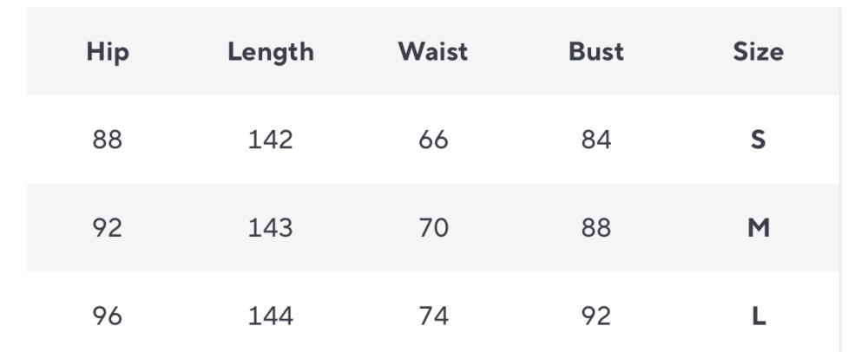Click the Bust column header
868x352 pixels.
tap(596, 52)
